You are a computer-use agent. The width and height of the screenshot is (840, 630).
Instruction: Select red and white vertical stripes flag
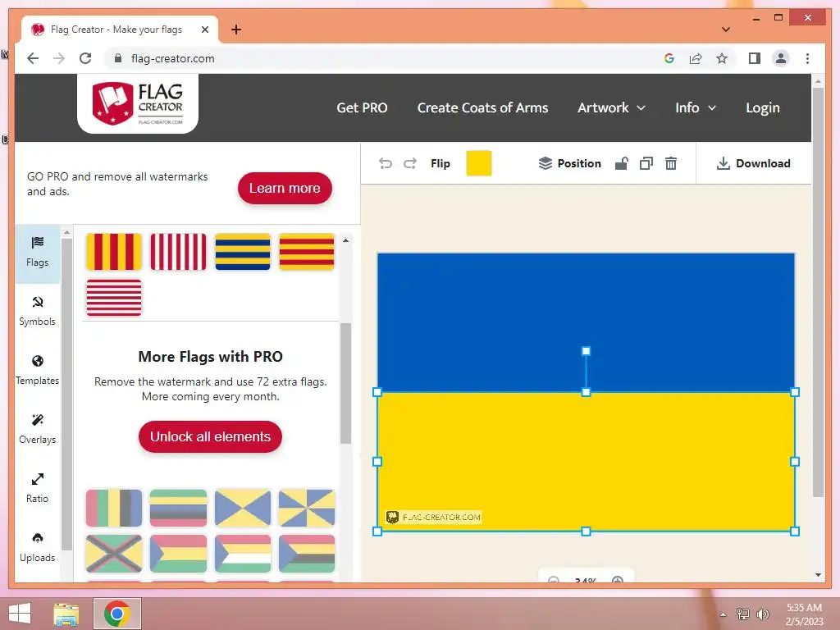pyautogui.click(x=178, y=252)
